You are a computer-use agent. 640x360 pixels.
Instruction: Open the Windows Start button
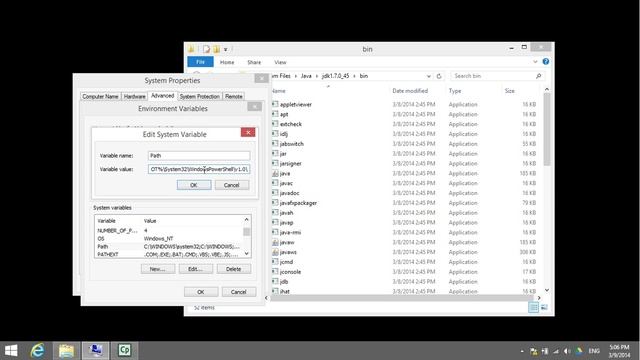coord(11,351)
